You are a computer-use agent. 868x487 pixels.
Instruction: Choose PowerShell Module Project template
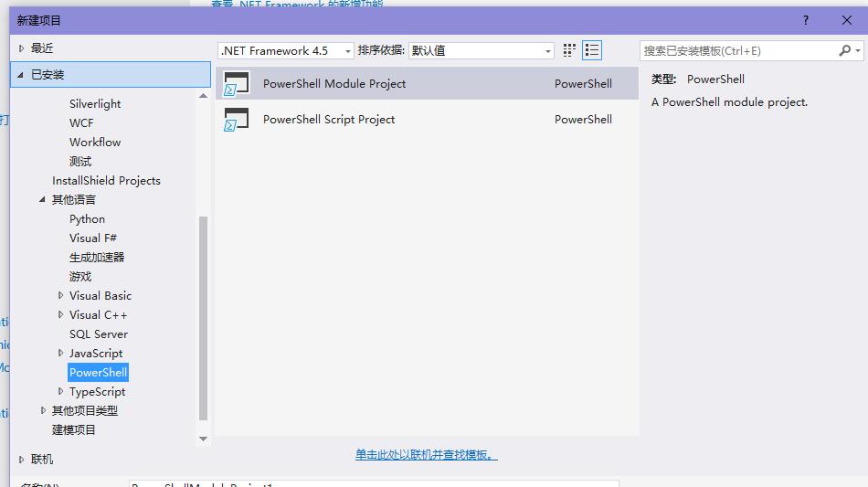[x=427, y=83]
